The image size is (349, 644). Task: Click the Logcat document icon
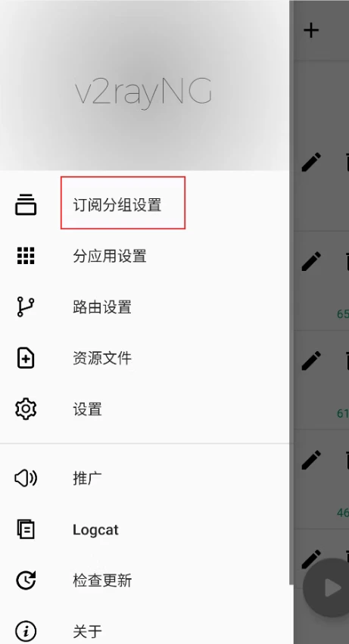(26, 529)
